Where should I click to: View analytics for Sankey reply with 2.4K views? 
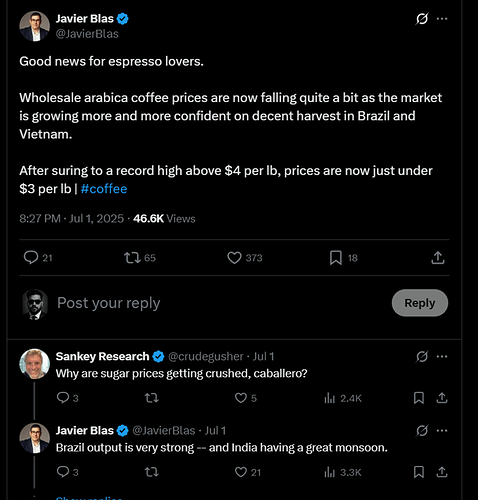(x=343, y=398)
